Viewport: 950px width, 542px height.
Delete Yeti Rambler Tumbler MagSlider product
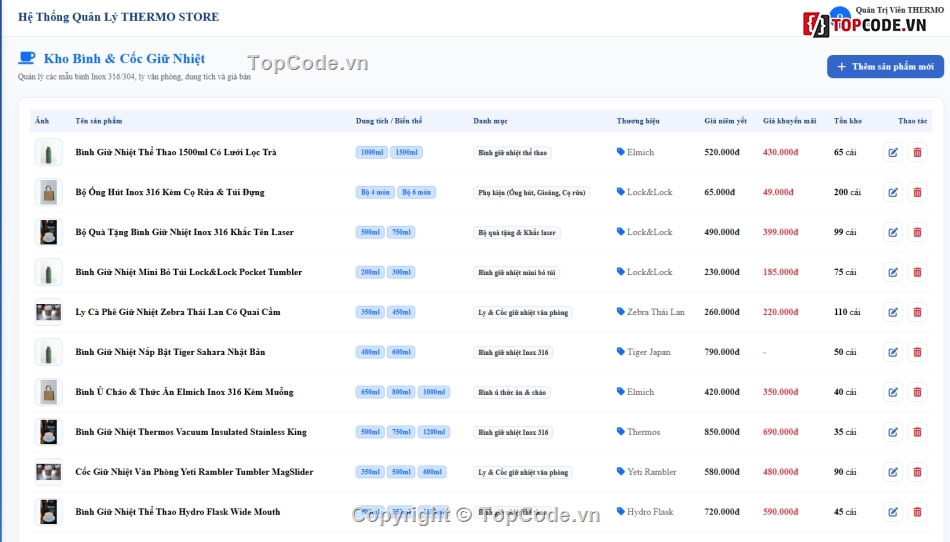(x=917, y=472)
